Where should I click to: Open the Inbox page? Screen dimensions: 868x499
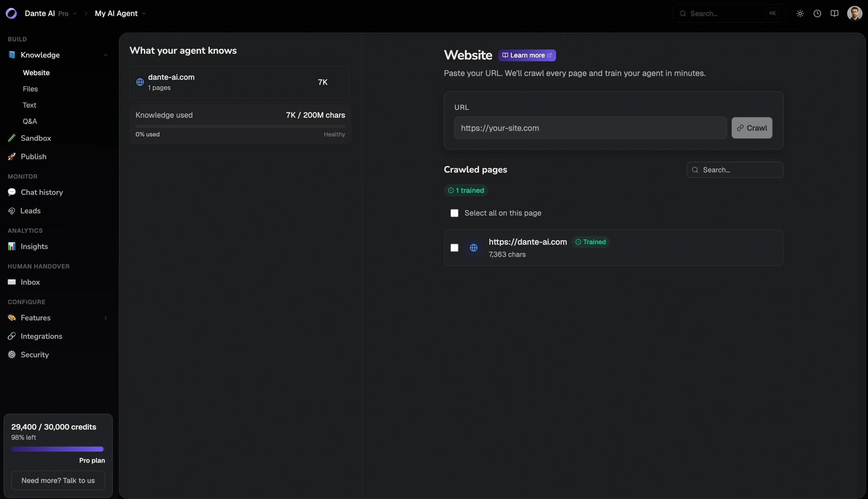(30, 282)
